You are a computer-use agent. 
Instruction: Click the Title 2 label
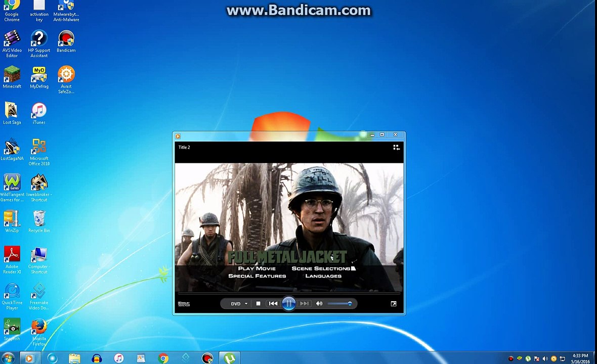(184, 147)
